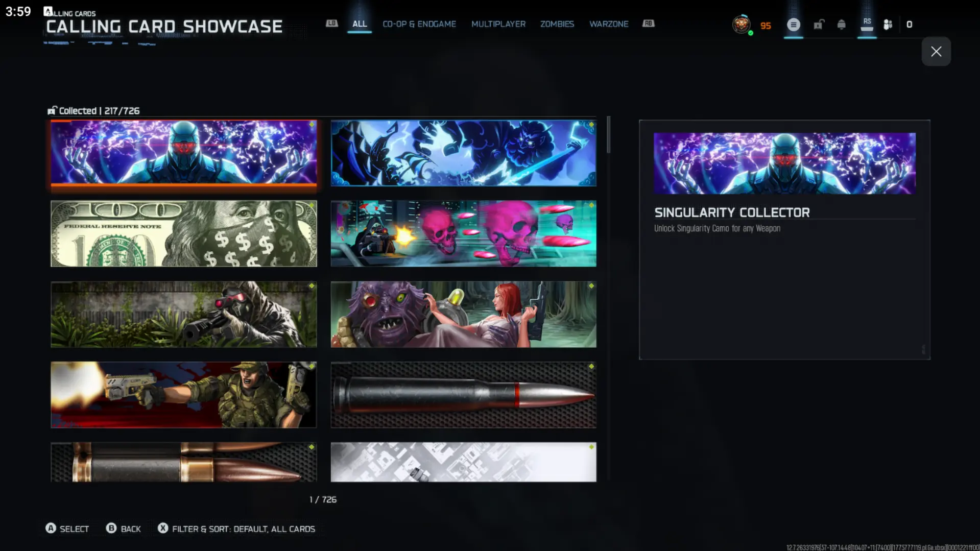
Task: Click the 3:59 clock
Action: click(x=18, y=11)
